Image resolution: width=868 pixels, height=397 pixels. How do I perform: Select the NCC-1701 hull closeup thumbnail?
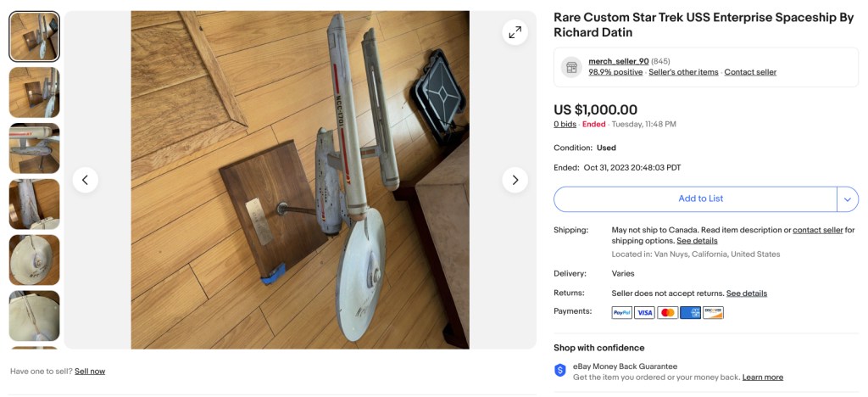pyautogui.click(x=35, y=148)
